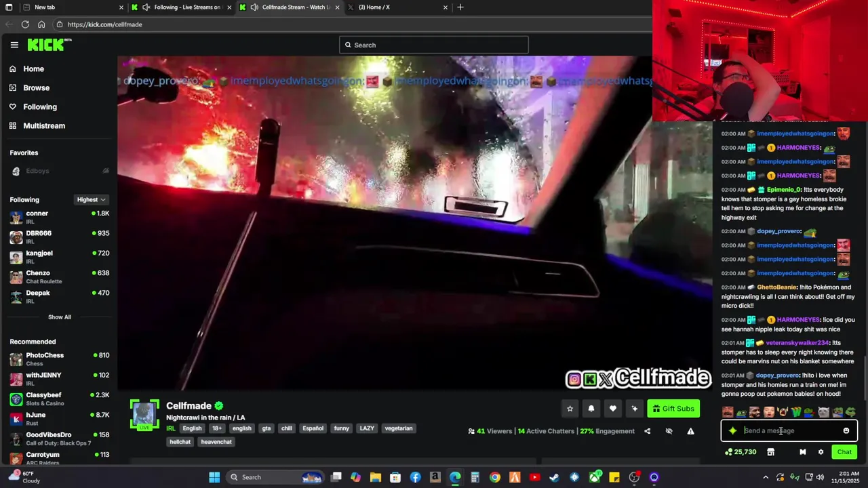
Task: Open the Highest sort dropdown
Action: [x=91, y=200]
